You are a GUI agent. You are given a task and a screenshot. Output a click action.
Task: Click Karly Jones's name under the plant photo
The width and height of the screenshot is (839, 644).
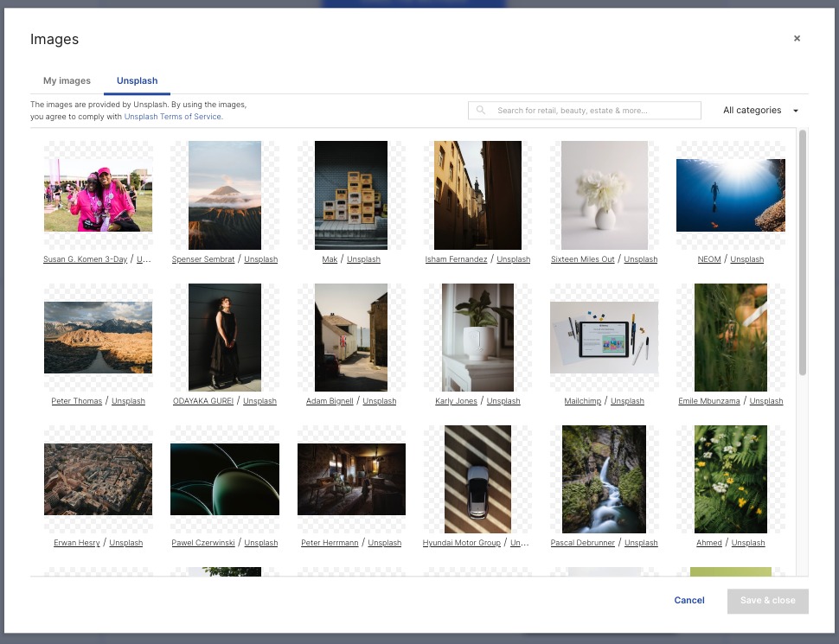tap(456, 401)
